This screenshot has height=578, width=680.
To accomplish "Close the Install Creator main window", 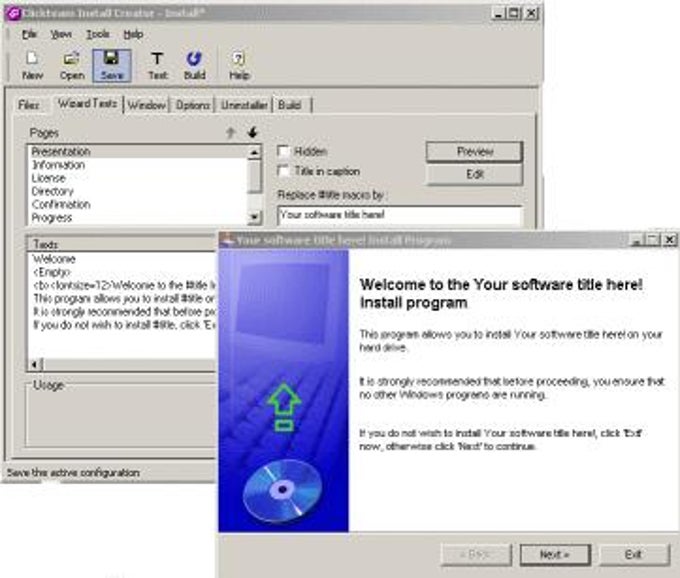I will pos(531,13).
